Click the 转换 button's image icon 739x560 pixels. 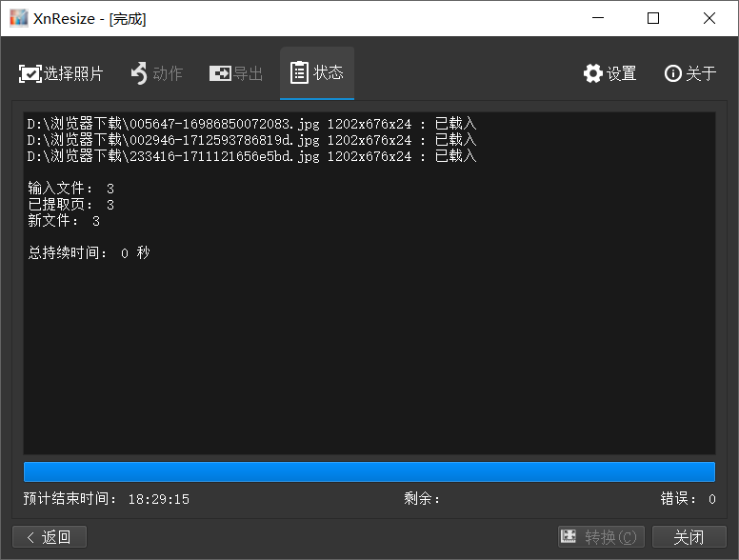click(569, 537)
